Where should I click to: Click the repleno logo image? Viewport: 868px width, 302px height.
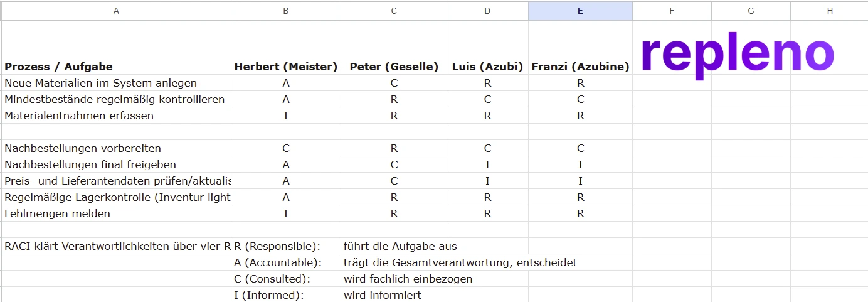(737, 54)
